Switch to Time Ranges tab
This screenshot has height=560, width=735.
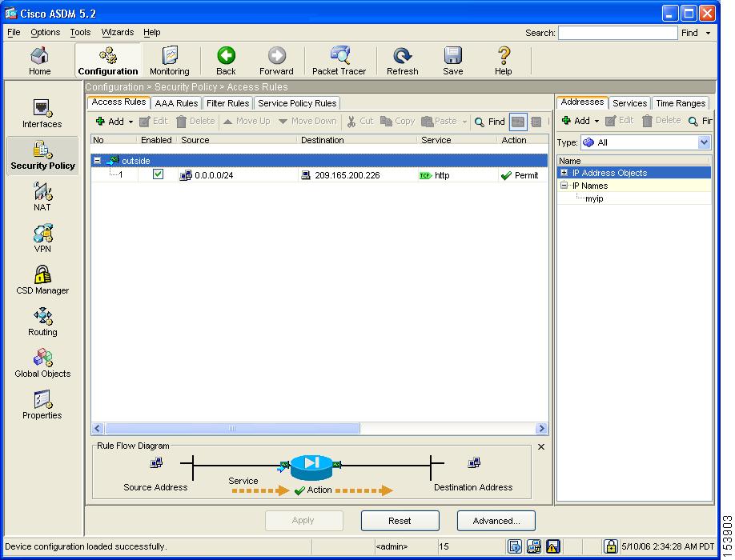point(681,103)
